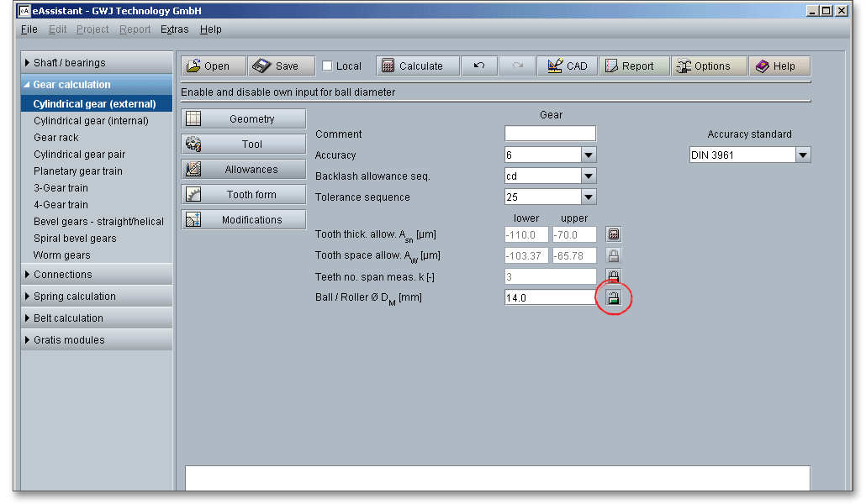Save the project using the Save button
This screenshot has width=866, height=504.
(x=281, y=66)
